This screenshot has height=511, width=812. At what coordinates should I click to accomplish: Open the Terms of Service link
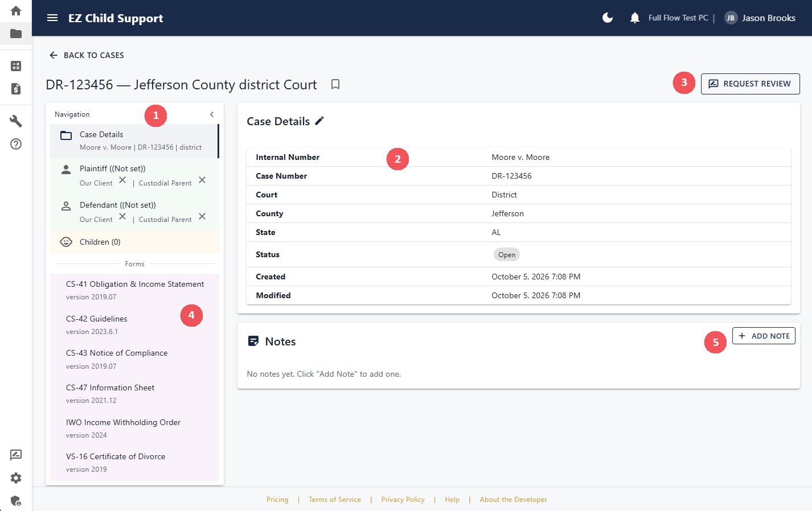pyautogui.click(x=335, y=500)
